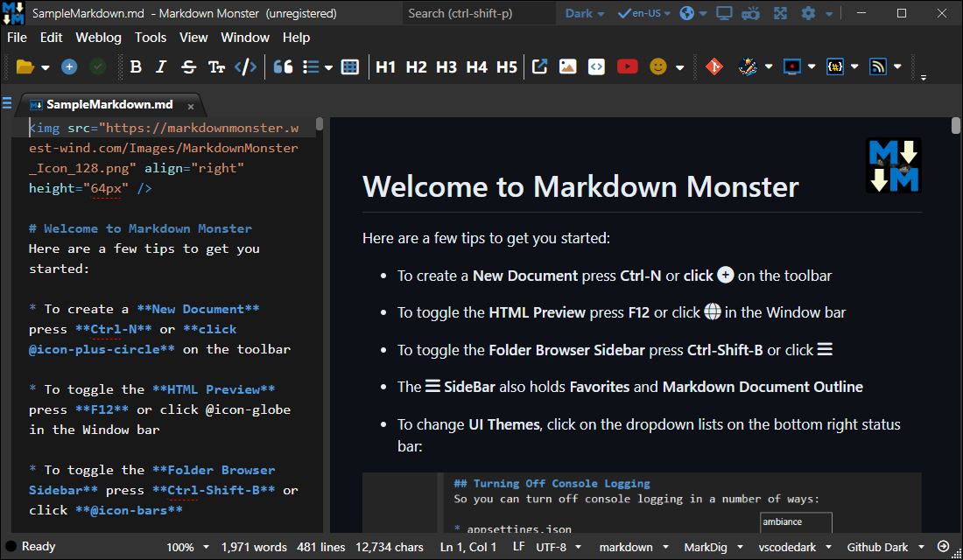Insert a hyperlink with the external link icon
This screenshot has height=560, width=963.
pos(540,66)
